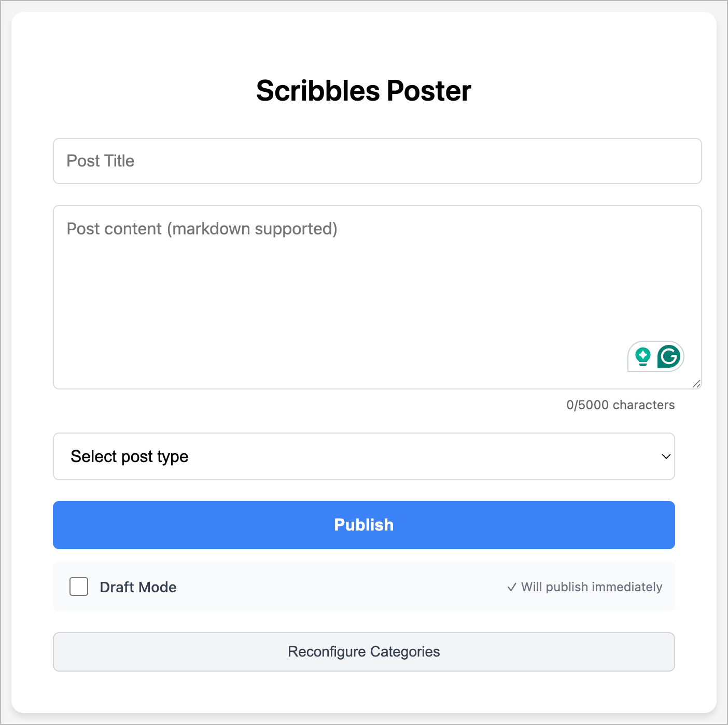This screenshot has width=728, height=725.
Task: Click the post type dropdown chevron arrow
Action: [x=666, y=456]
